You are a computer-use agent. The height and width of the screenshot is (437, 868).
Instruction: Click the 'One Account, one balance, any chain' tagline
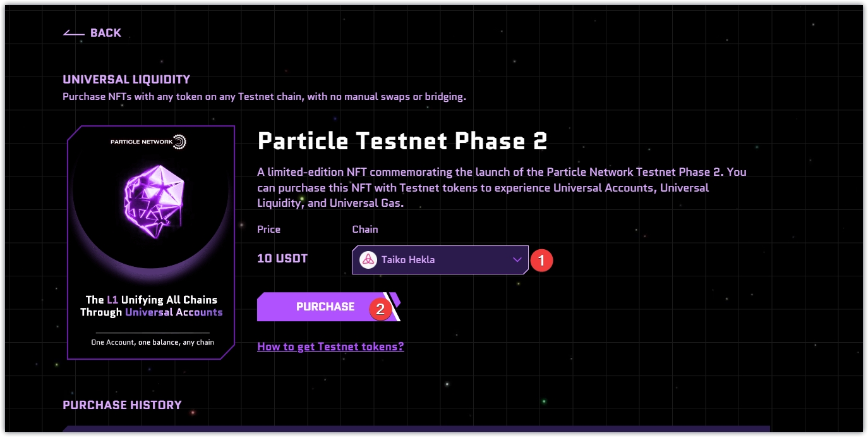point(152,342)
